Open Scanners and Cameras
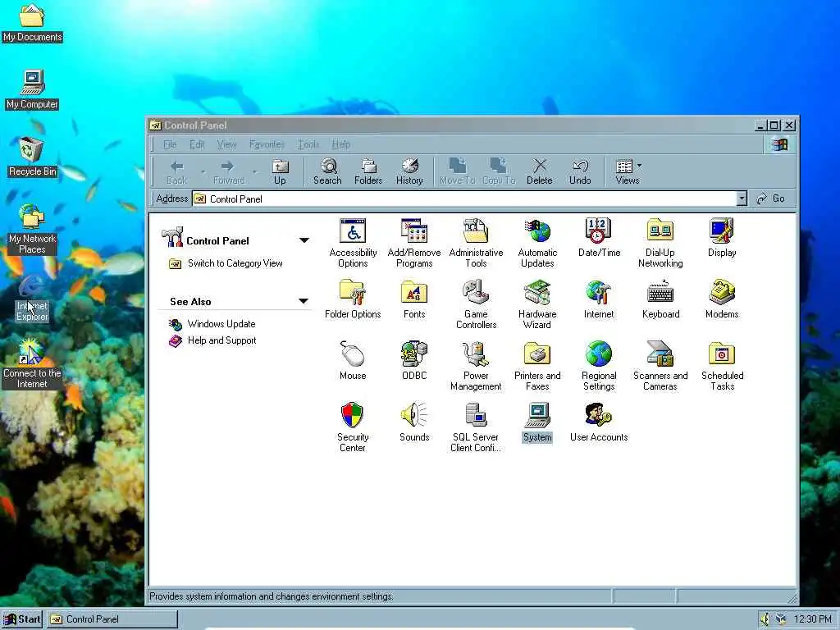This screenshot has width=840, height=630. point(660,365)
